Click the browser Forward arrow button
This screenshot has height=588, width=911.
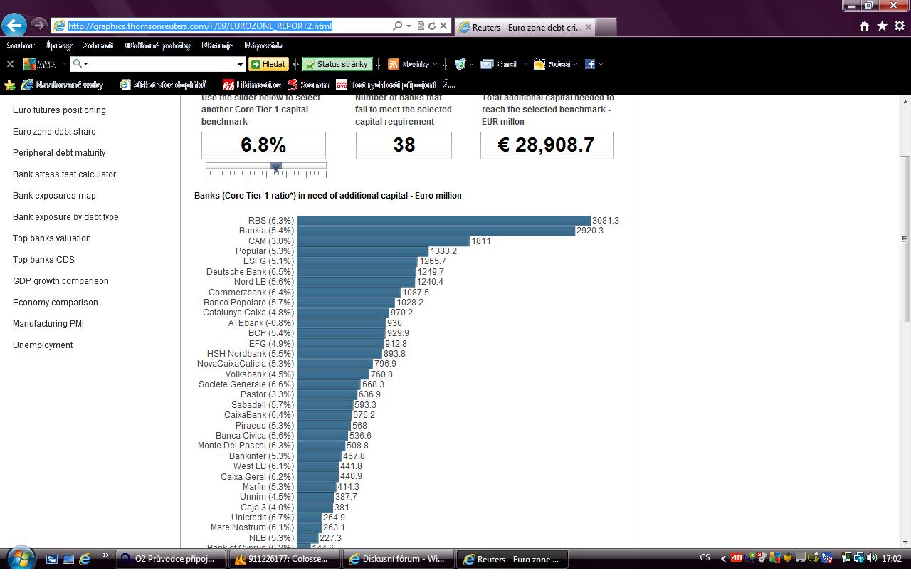click(39, 26)
